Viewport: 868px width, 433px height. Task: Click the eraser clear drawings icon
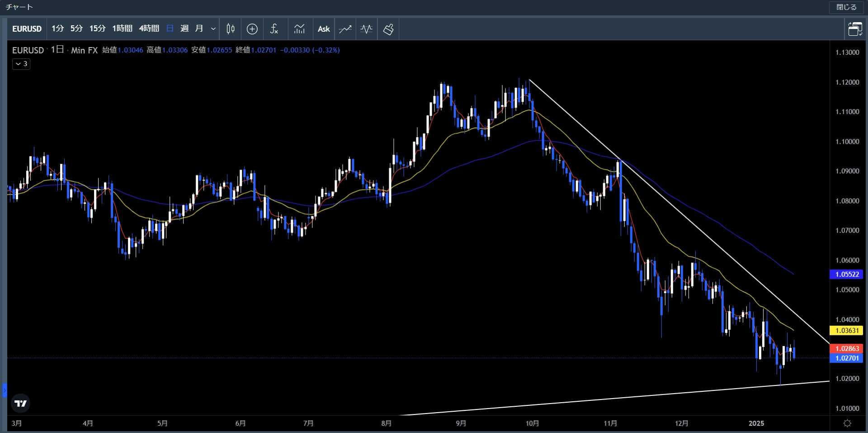pos(388,29)
